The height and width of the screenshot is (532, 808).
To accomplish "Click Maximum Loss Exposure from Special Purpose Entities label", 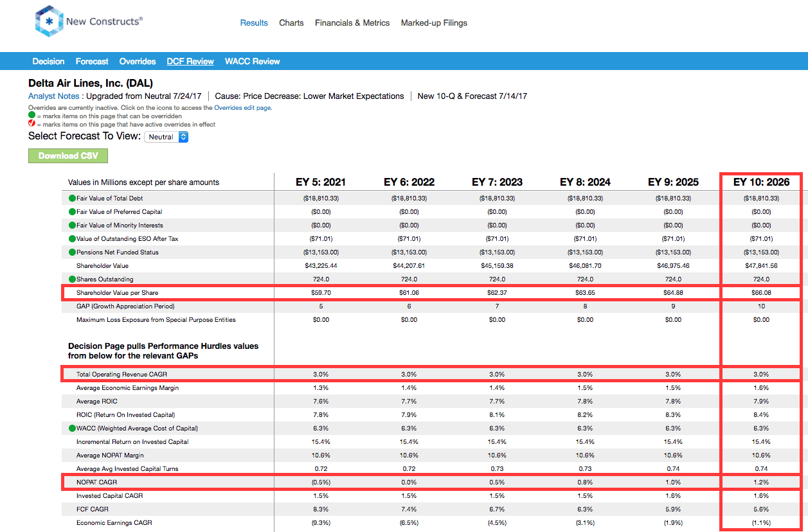I will click(156, 319).
